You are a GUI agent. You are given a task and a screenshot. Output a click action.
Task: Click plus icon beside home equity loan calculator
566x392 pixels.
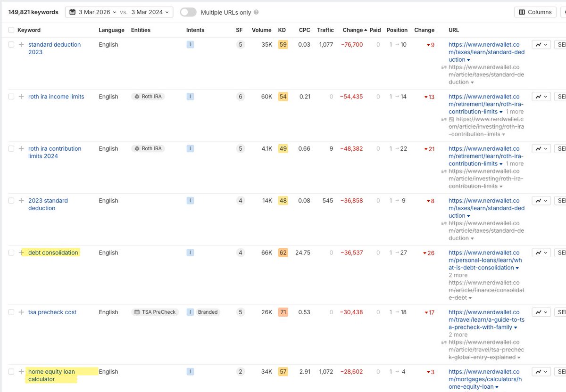click(x=21, y=372)
